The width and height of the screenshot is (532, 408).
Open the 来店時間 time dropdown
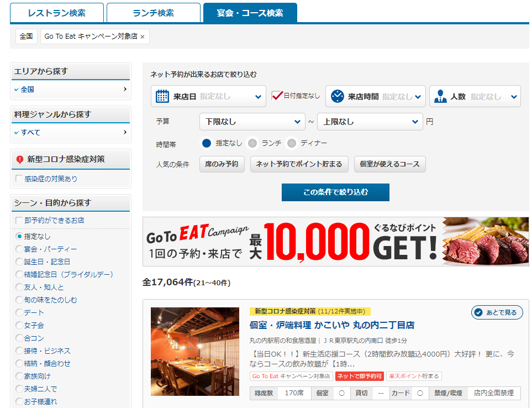tap(375, 96)
